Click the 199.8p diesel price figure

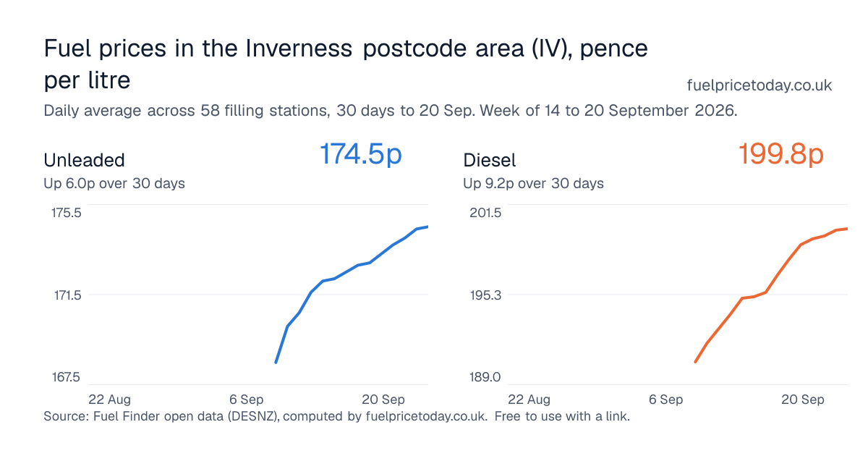[780, 154]
